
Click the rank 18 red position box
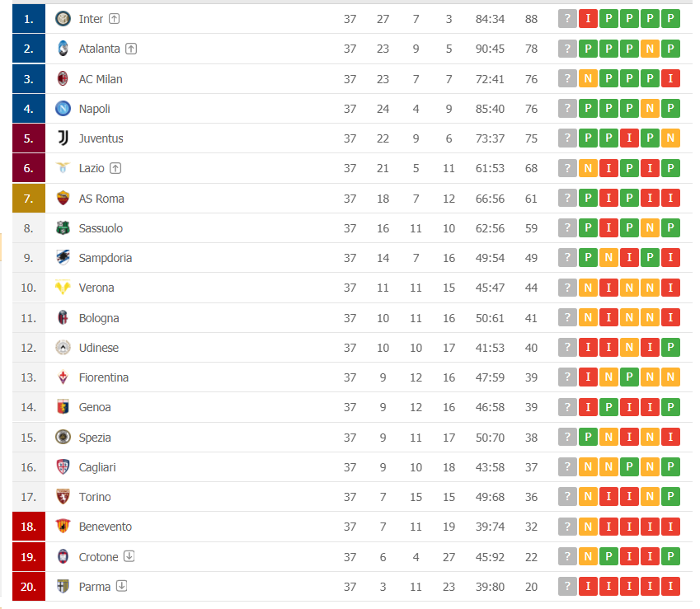click(x=29, y=527)
